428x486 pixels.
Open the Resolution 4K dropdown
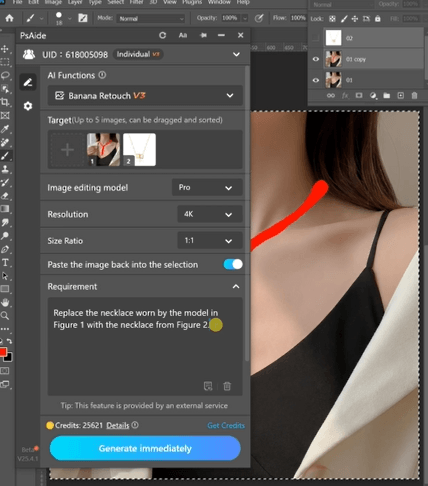tap(210, 214)
